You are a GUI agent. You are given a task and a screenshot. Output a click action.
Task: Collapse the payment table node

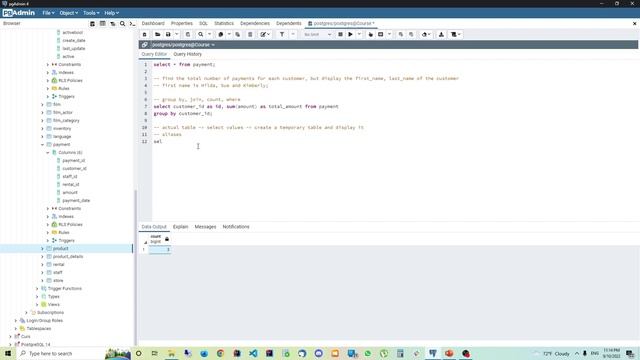click(x=42, y=144)
